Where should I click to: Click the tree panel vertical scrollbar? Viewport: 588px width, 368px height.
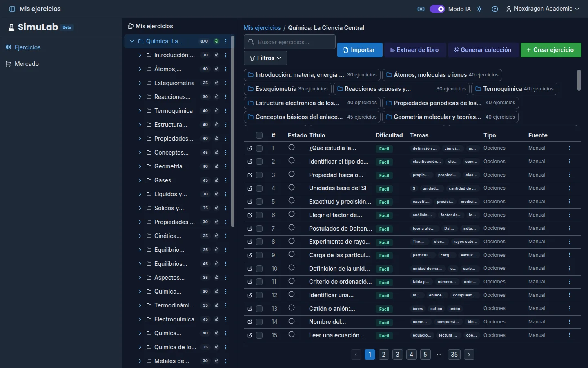[x=233, y=131]
